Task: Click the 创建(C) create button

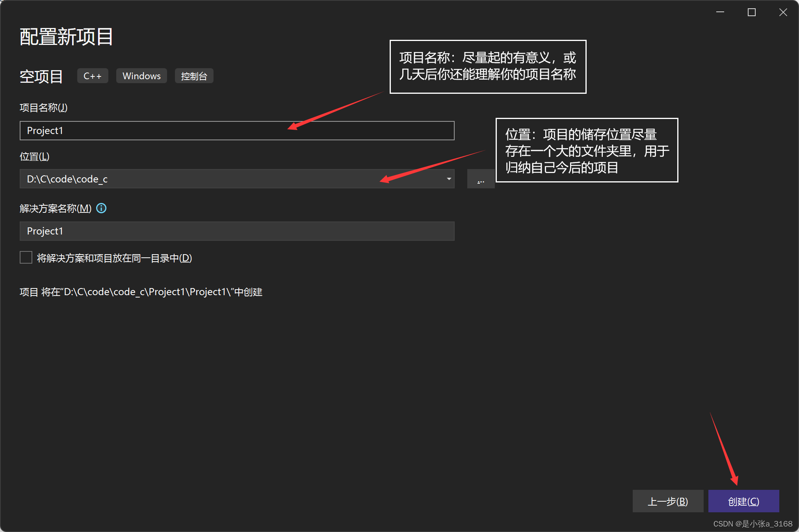Action: 743,501
